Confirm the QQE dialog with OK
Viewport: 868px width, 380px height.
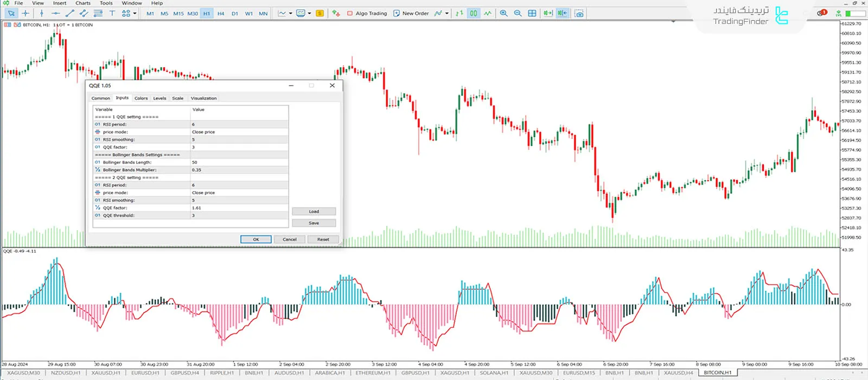256,239
